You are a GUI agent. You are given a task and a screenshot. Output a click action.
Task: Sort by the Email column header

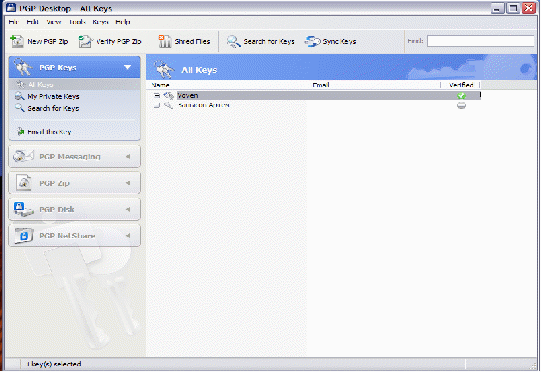point(321,85)
